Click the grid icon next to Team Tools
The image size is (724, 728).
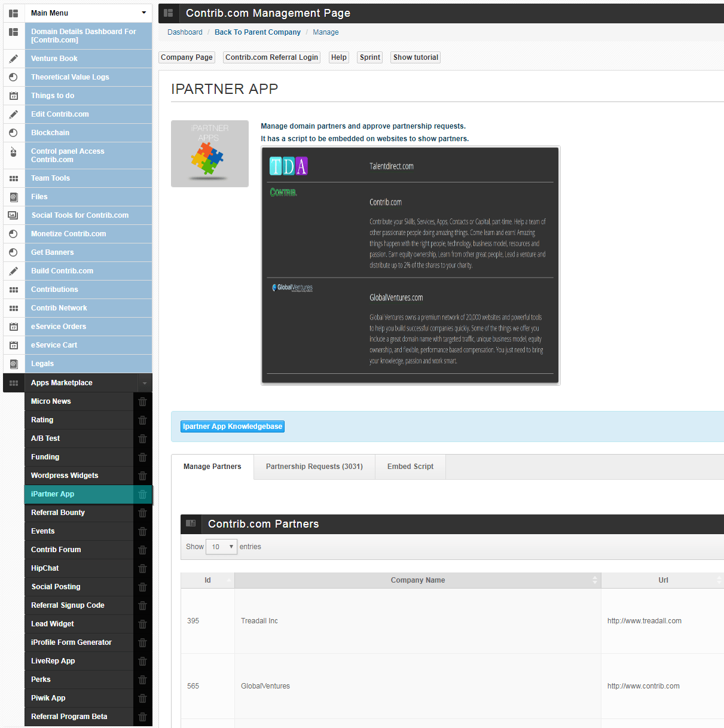click(x=13, y=178)
